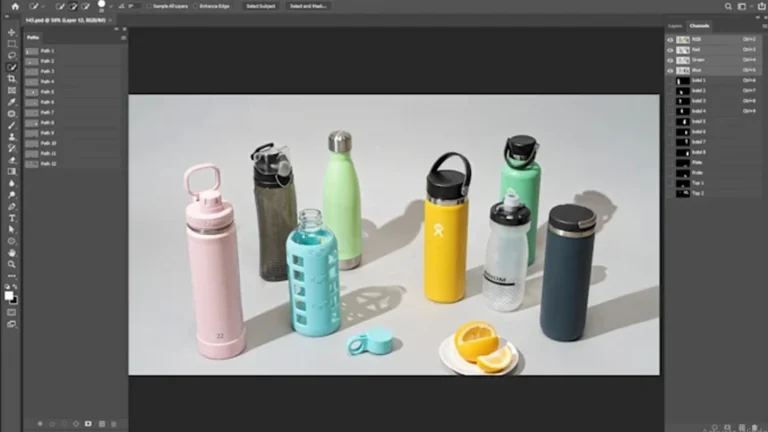The height and width of the screenshot is (432, 768).
Task: Create new path in Paths panel
Action: (102, 424)
